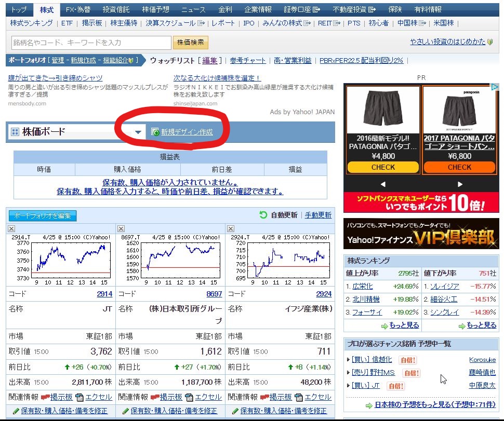
Task: Click the 新規デザイン作成 link
Action: 187,132
